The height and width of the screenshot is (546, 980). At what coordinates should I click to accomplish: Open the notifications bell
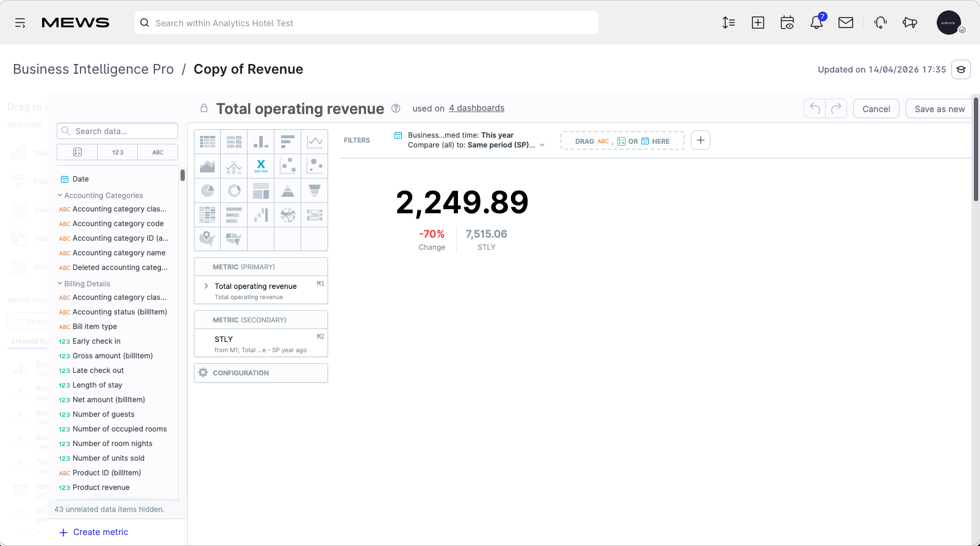pyautogui.click(x=817, y=23)
